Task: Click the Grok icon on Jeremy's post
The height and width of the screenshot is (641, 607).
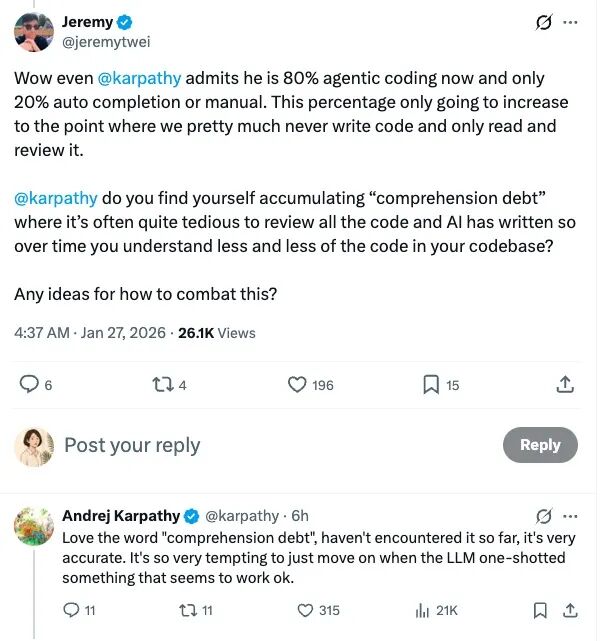Action: 544,23
